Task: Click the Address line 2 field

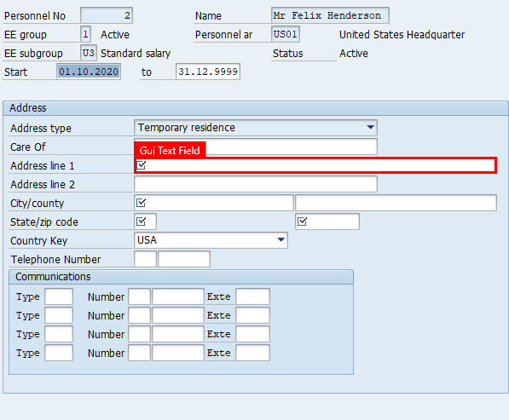Action: 256,184
